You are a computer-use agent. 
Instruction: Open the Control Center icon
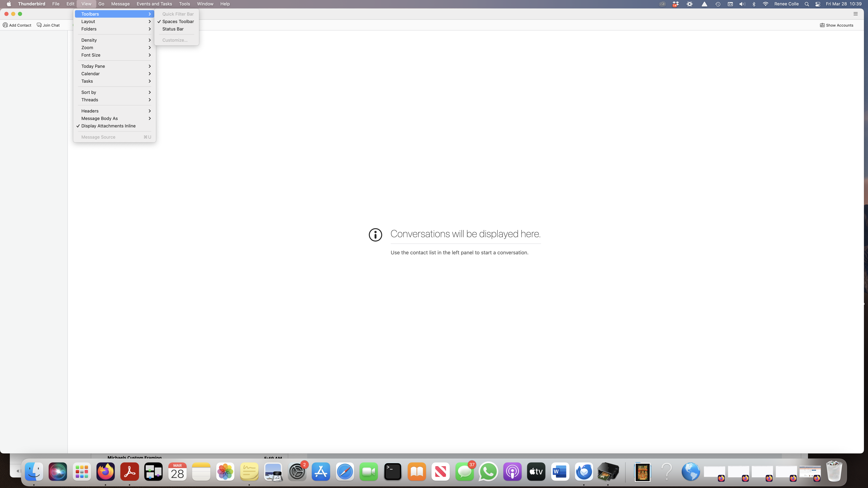pyautogui.click(x=818, y=4)
